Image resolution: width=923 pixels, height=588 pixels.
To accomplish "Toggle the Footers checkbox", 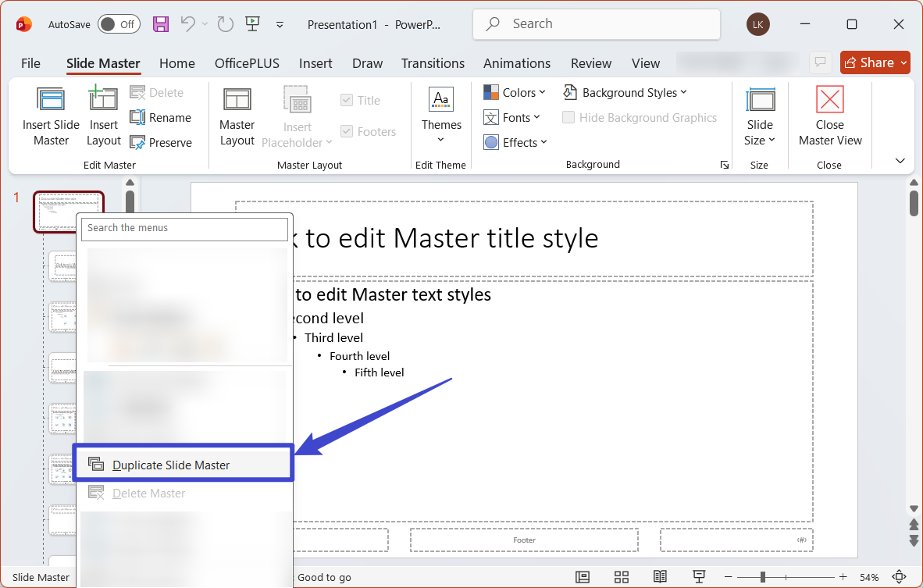I will click(x=347, y=131).
